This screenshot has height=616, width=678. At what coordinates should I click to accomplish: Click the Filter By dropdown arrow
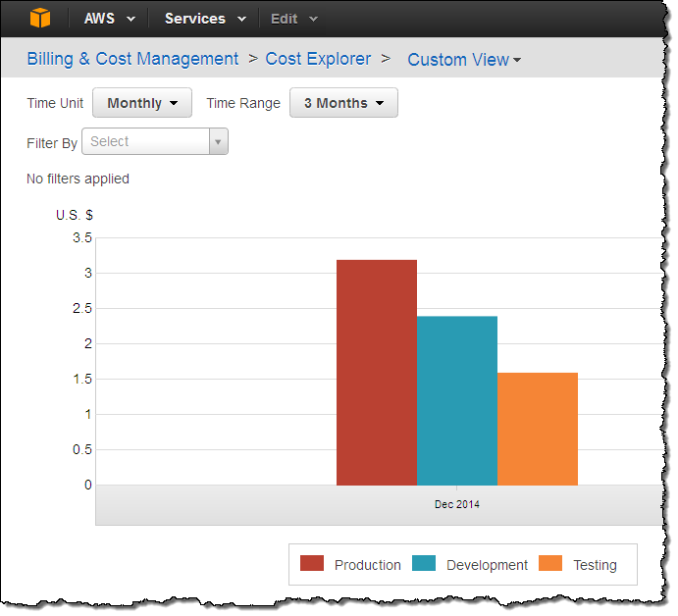(x=218, y=142)
